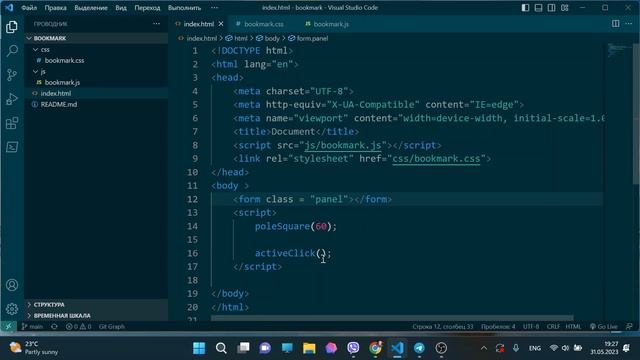The image size is (640, 360).
Task: Open Chrome from taskbar
Action: tap(375, 348)
